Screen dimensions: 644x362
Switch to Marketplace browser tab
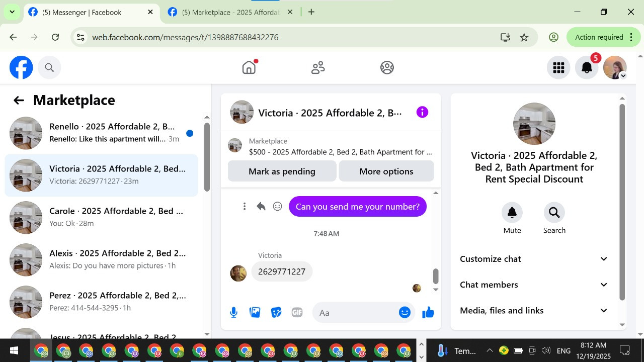pyautogui.click(x=230, y=12)
